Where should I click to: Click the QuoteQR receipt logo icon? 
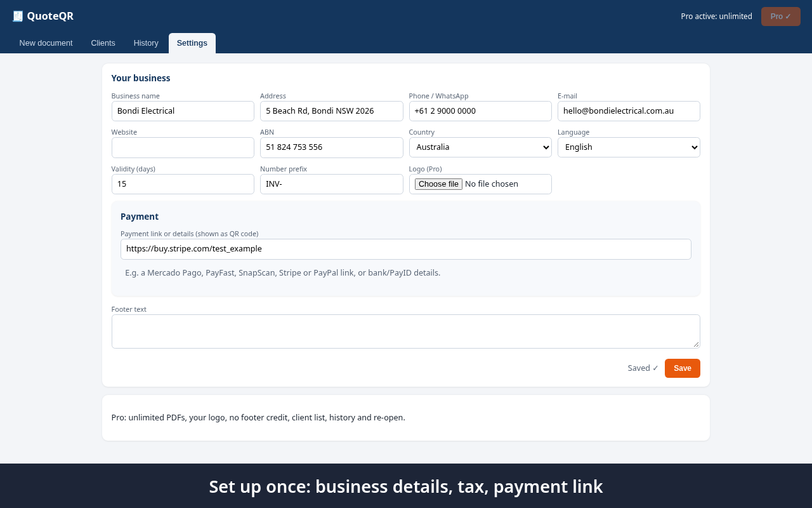click(18, 17)
